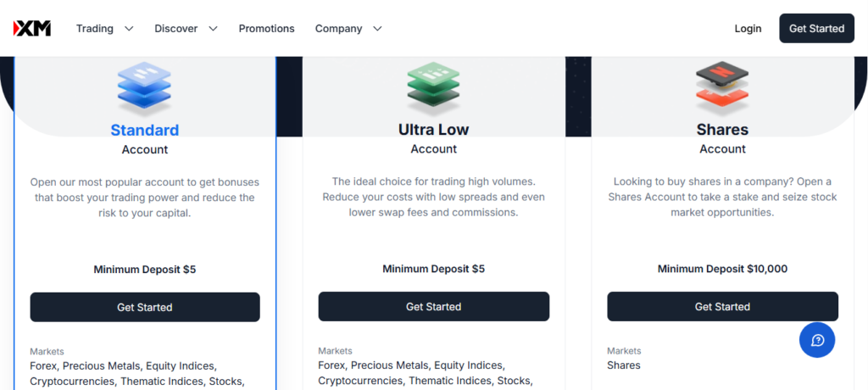Select the Standard account heading
This screenshot has width=868, height=390.
(x=145, y=131)
